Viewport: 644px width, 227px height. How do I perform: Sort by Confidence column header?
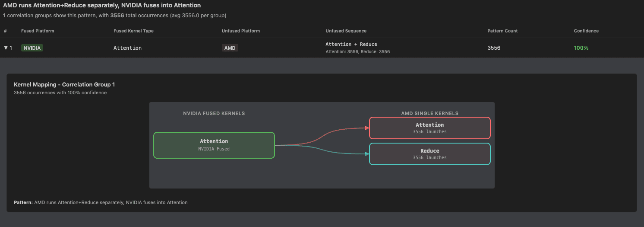pos(586,31)
